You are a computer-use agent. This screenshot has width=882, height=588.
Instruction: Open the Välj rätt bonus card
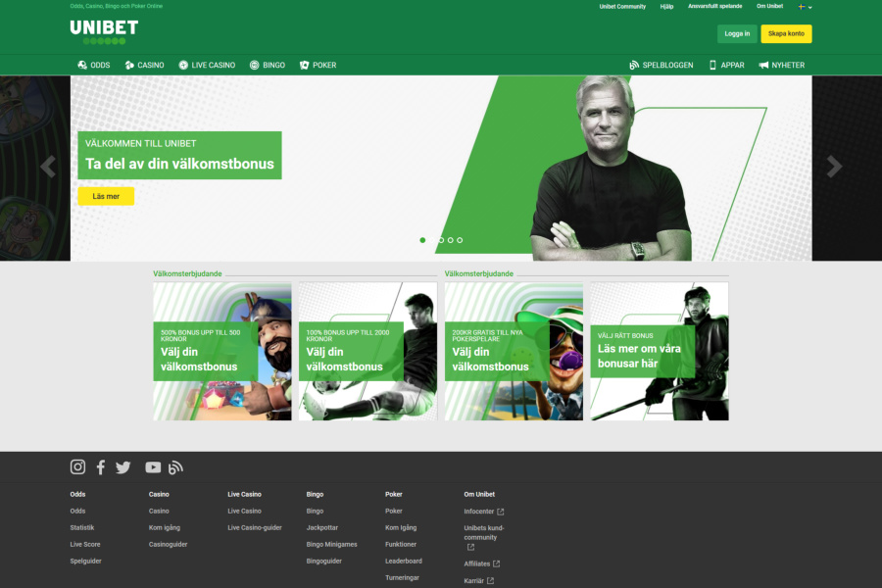(x=660, y=351)
